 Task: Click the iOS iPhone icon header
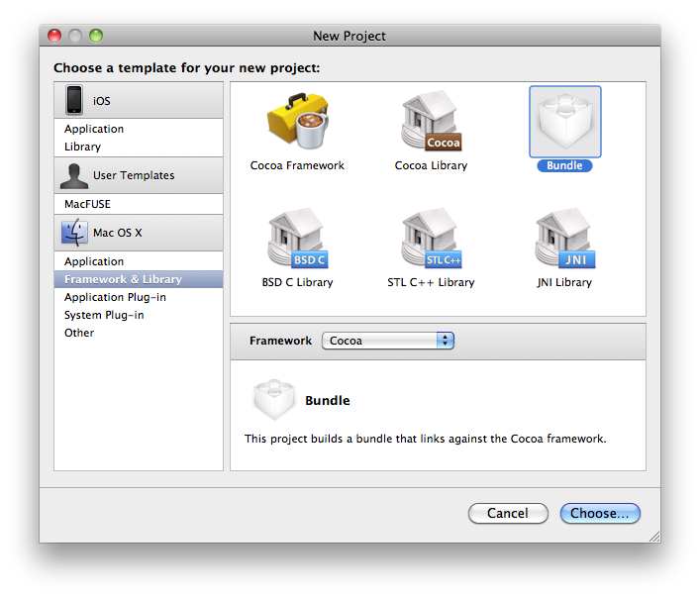(75, 100)
